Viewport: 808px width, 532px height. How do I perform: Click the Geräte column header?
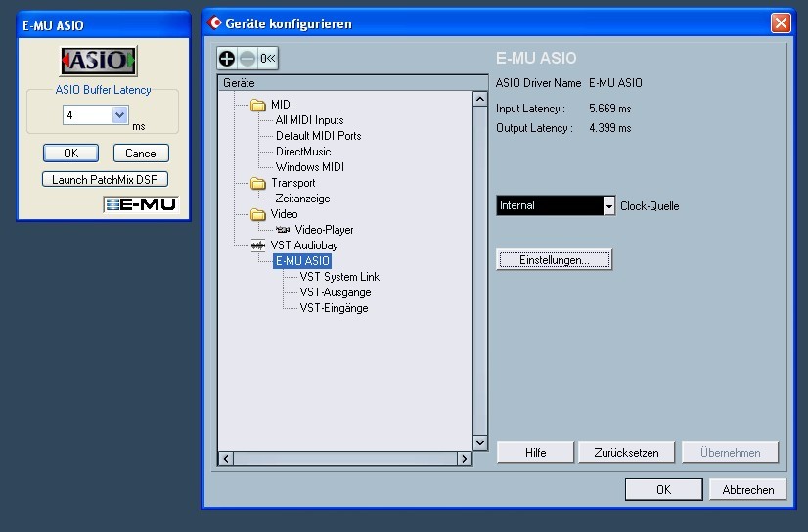point(353,83)
